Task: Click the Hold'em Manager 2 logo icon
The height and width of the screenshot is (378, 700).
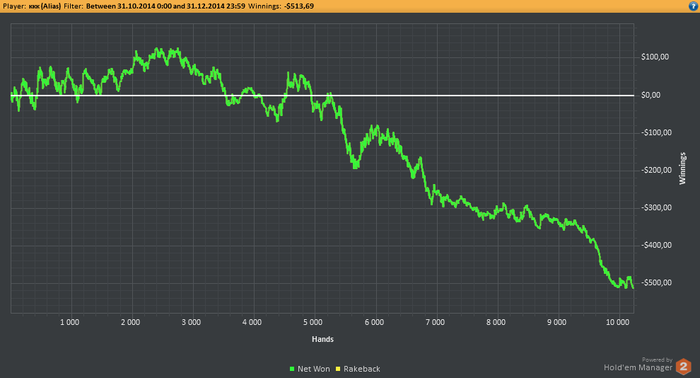Action: [683, 366]
